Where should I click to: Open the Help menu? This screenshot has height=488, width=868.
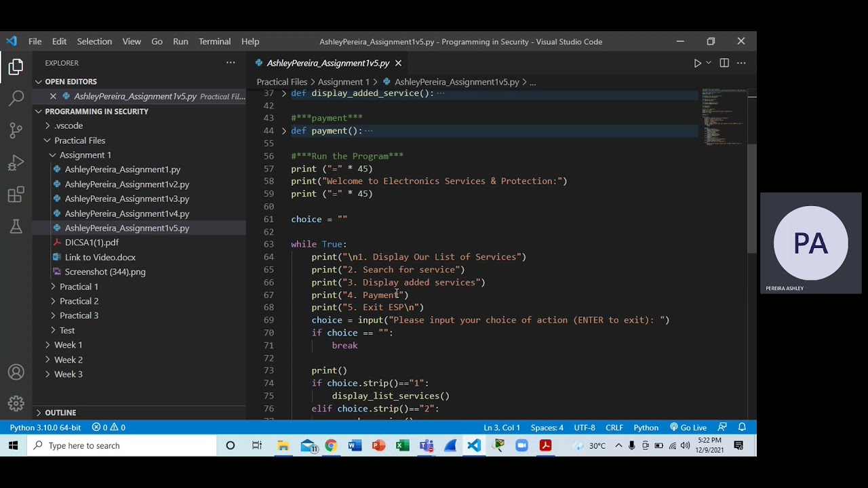(x=250, y=41)
